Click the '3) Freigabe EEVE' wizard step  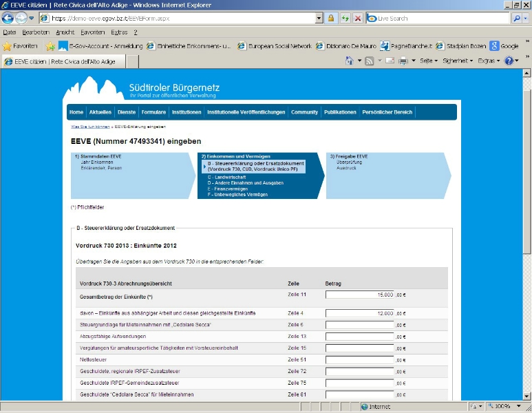pos(349,156)
